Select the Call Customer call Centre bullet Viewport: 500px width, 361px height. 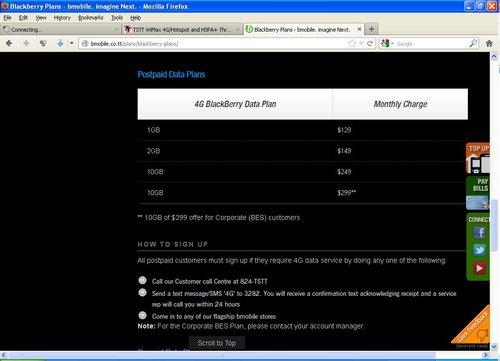pos(142,280)
